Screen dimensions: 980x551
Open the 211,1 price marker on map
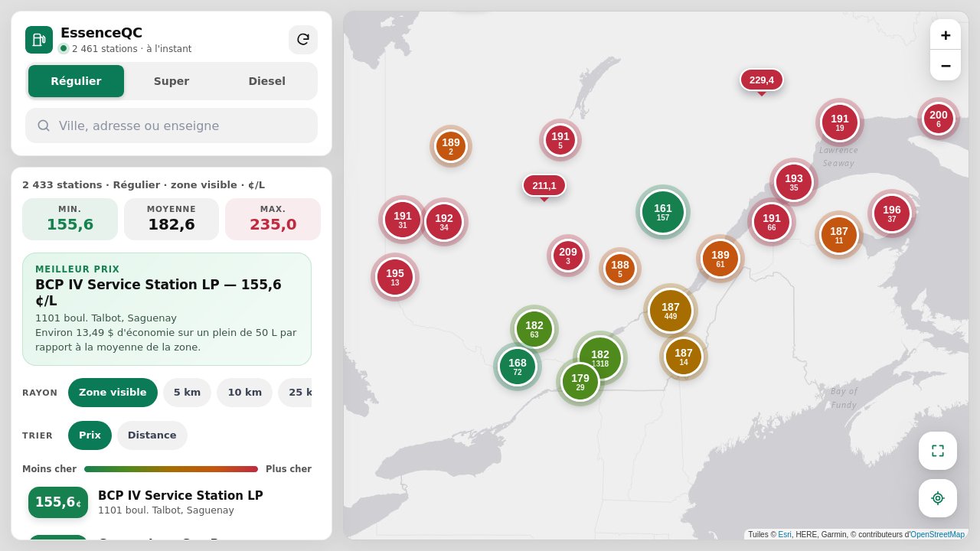[x=544, y=186]
